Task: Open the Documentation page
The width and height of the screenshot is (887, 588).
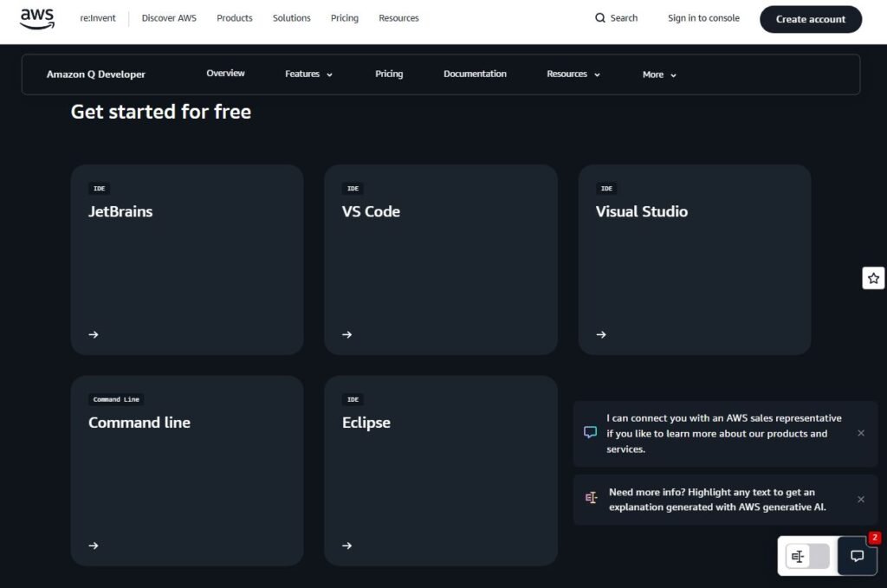Action: coord(475,74)
